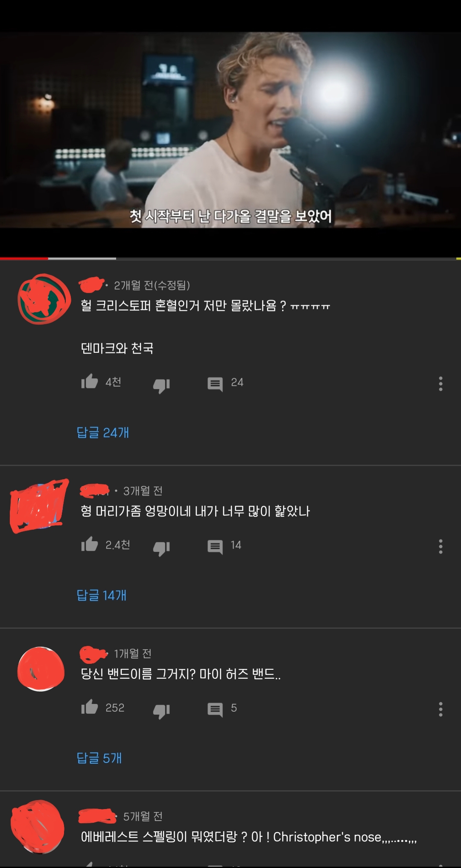Viewport: 461px width, 868px height.
Task: Dislike the comment about 덴마크와 천국
Action: click(x=162, y=385)
